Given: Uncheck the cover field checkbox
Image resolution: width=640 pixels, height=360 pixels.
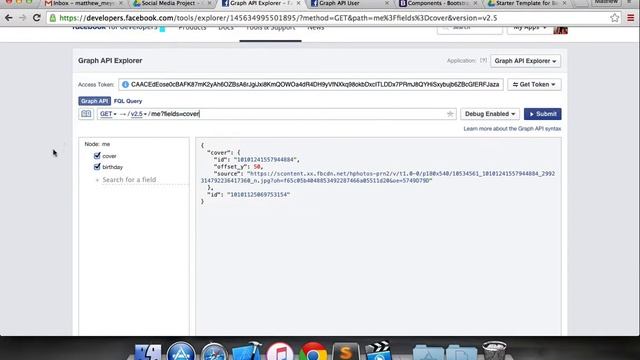Looking at the screenshot, I should pyautogui.click(x=97, y=156).
